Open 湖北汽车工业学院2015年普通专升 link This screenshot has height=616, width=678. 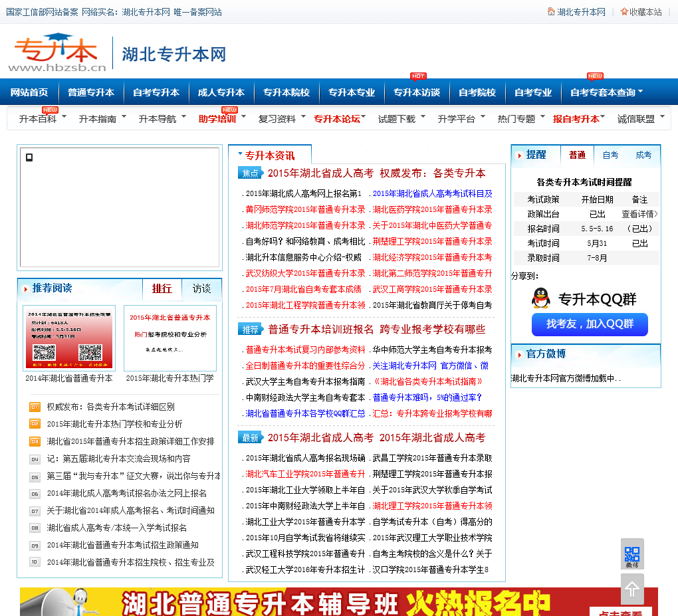pos(305,474)
